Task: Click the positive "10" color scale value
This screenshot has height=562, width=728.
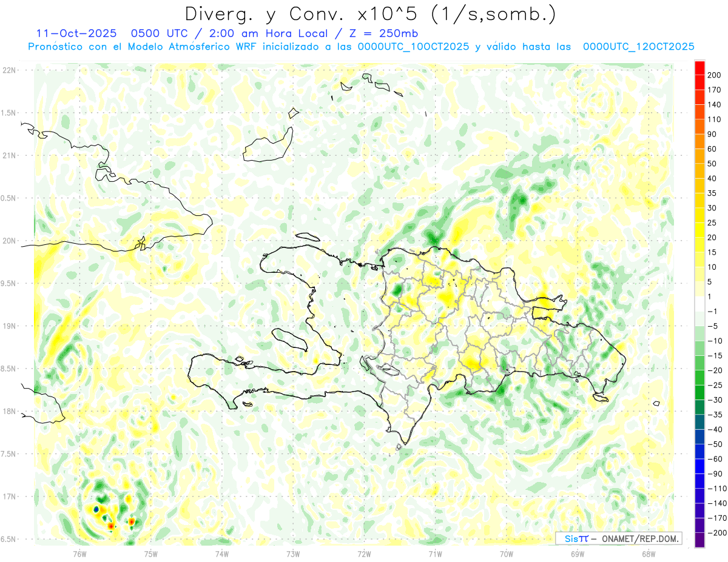Action: tap(713, 267)
